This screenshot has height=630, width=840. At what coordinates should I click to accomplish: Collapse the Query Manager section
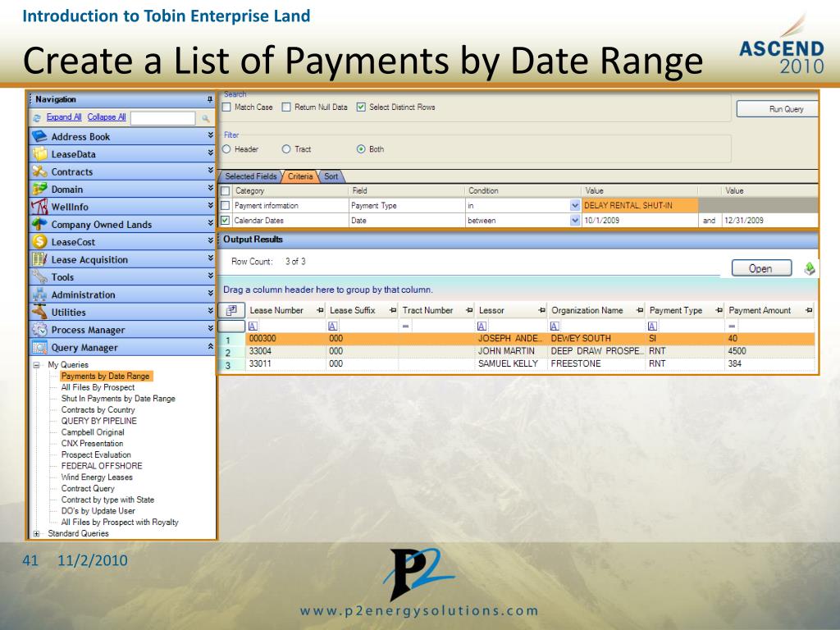[x=211, y=347]
